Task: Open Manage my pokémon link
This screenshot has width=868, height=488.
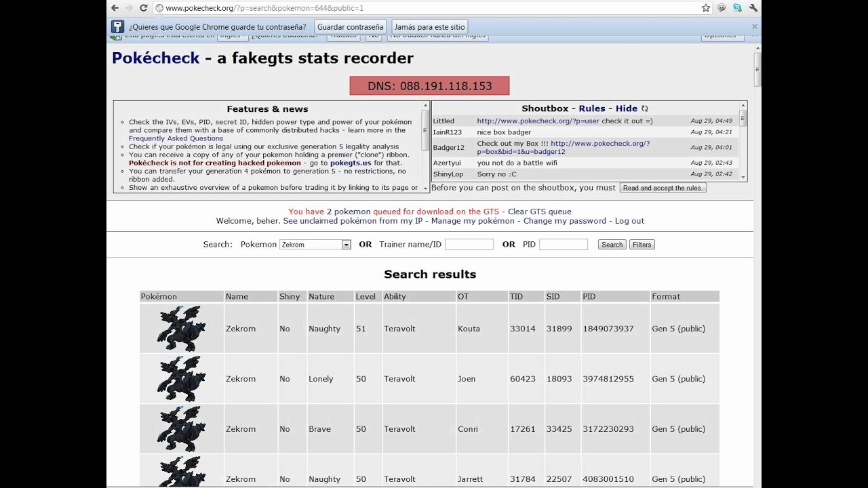Action: point(473,221)
